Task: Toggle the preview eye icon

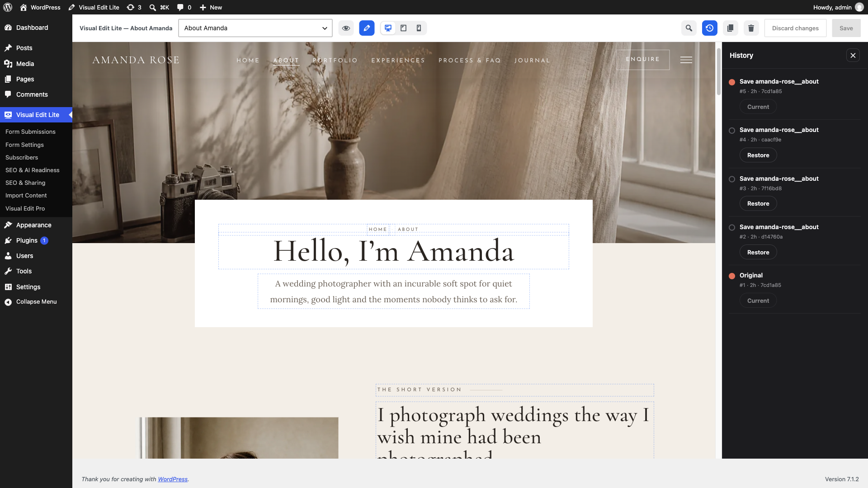Action: [346, 28]
